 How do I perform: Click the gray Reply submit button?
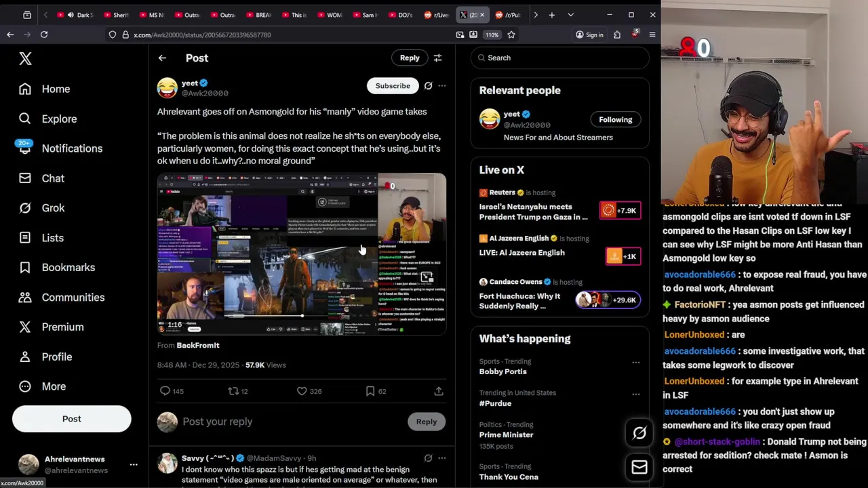427,422
